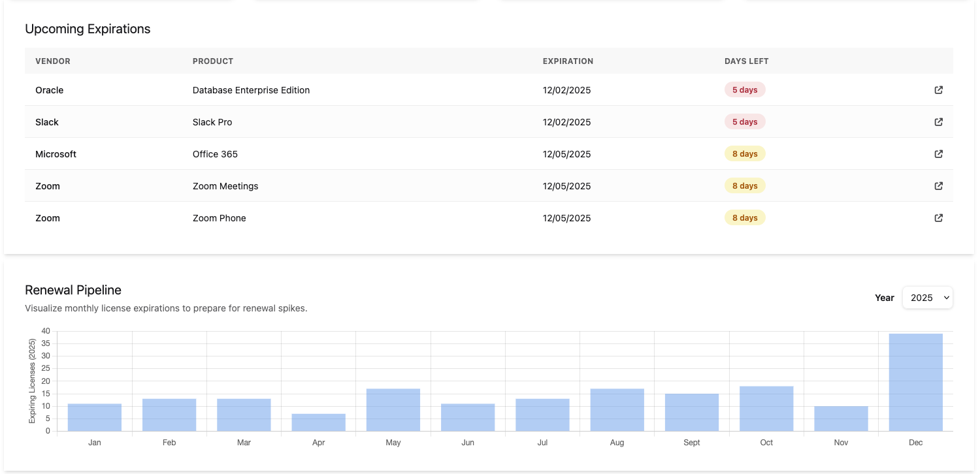Click the Slack vendor name cell
980x474 pixels.
point(46,122)
